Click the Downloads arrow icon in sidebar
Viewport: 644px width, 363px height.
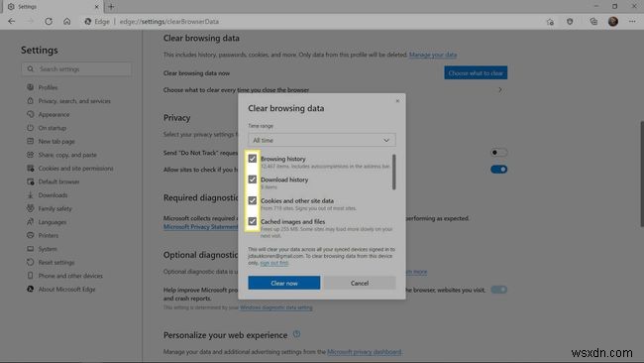(x=30, y=194)
